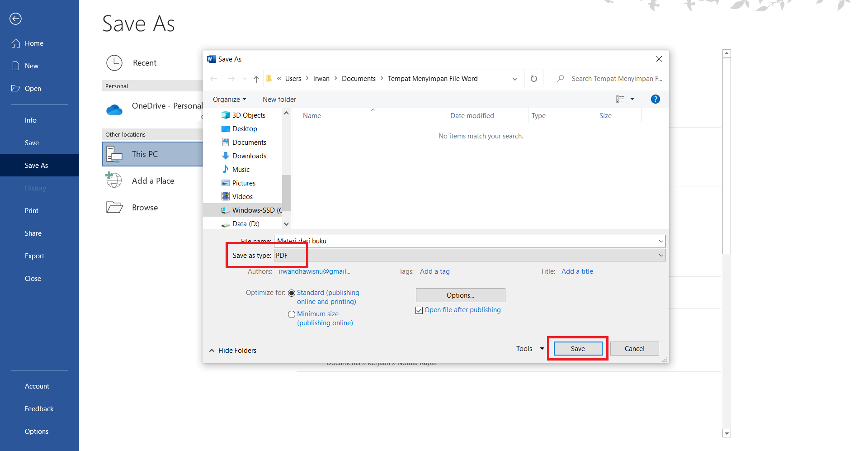Go to Export in the sidebar

34,256
